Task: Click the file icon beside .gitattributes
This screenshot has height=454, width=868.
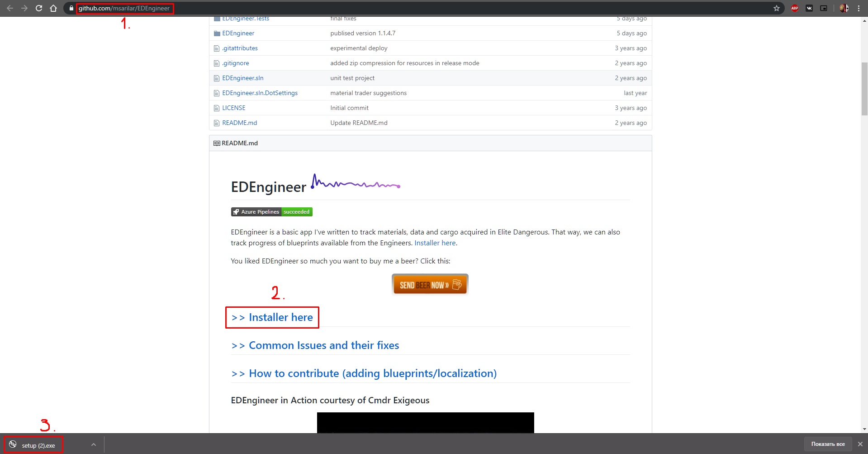Action: pos(217,48)
